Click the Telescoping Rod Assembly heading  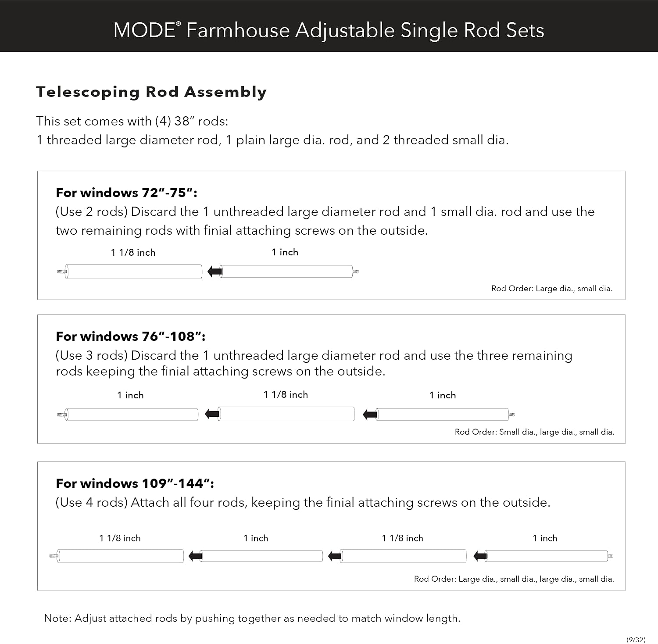coord(151,92)
